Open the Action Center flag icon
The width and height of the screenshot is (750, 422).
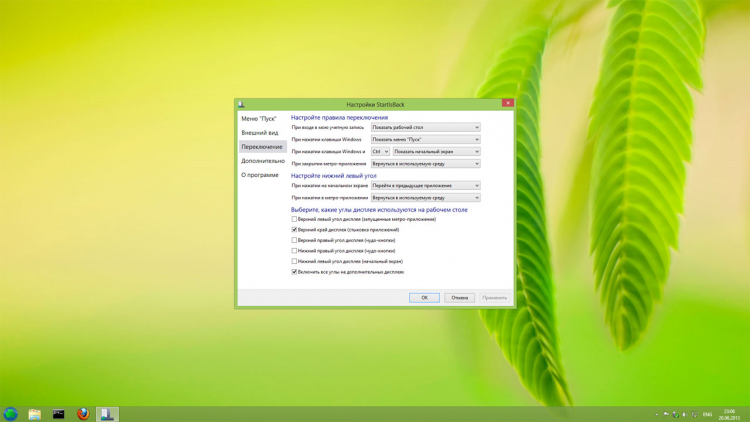click(666, 415)
